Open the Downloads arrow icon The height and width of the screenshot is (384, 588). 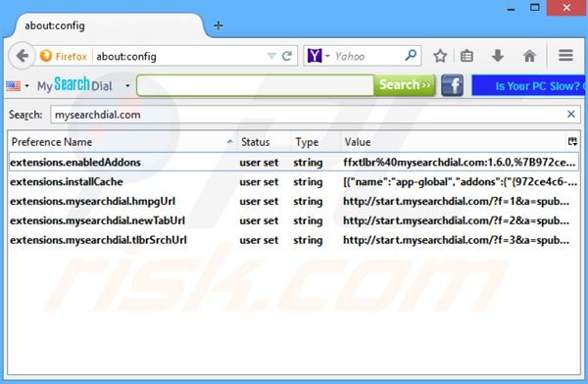pos(498,56)
